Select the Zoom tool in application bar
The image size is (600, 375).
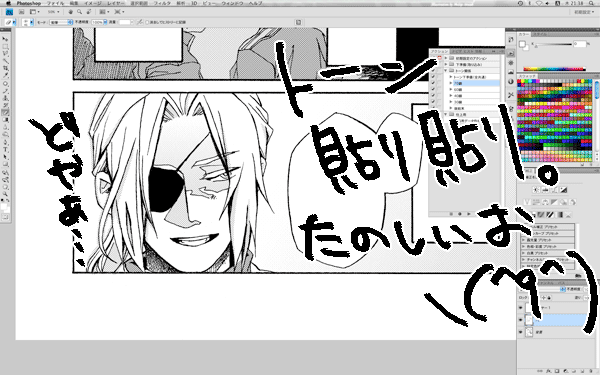point(79,12)
